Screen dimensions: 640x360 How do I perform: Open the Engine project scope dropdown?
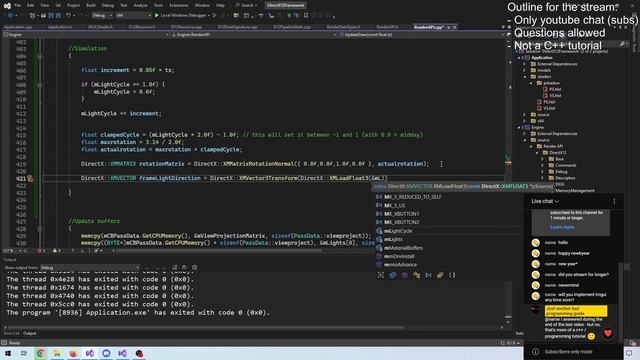click(87, 35)
